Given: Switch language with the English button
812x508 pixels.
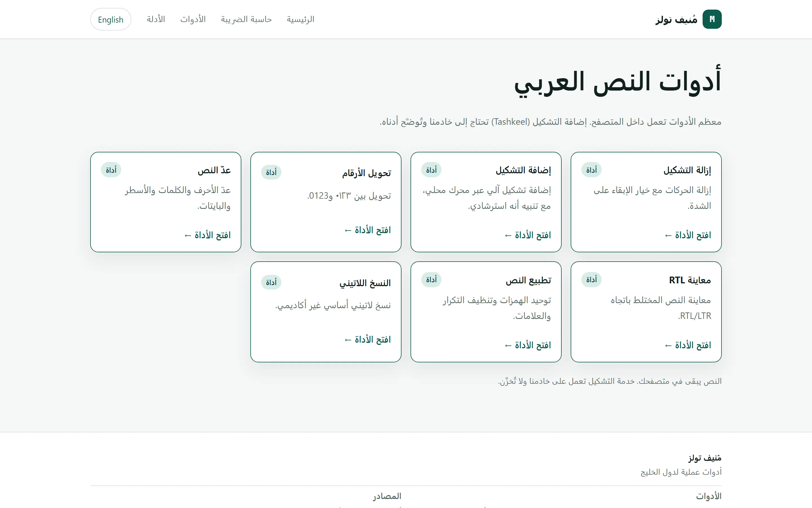Looking at the screenshot, I should (111, 19).
